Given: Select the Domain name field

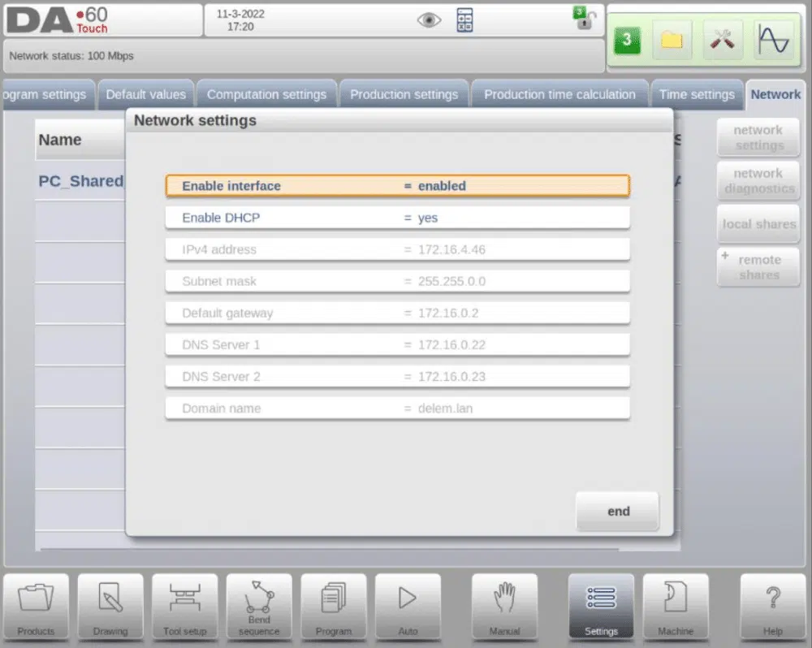Looking at the screenshot, I should pyautogui.click(x=398, y=408).
